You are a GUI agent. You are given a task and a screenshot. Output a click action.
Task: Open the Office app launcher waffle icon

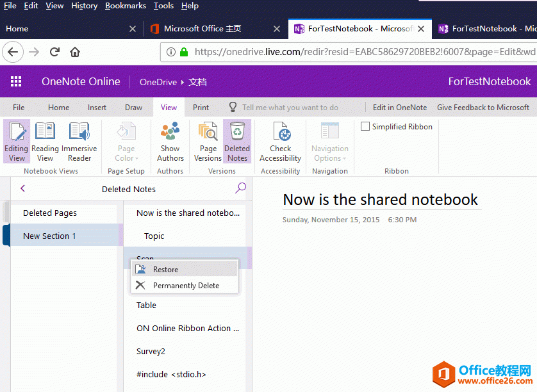click(x=16, y=81)
